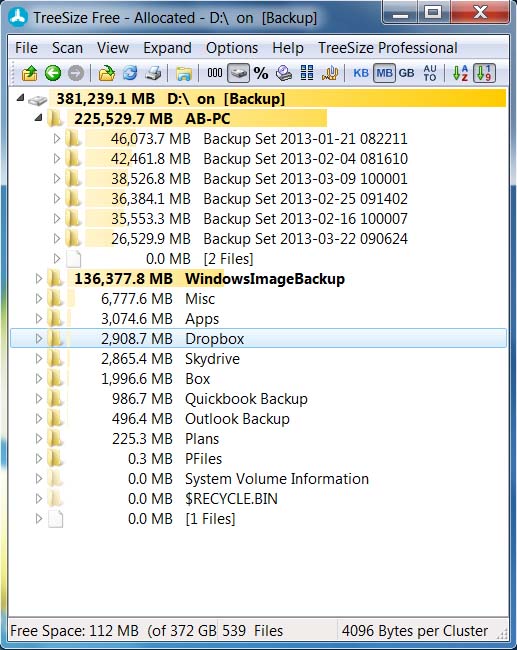Click the blue grid details view icon
Image resolution: width=517 pixels, height=650 pixels.
pos(307,73)
